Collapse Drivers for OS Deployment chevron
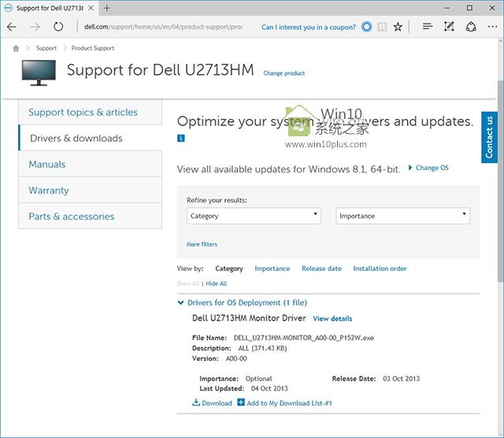504x438 pixels. coord(180,303)
